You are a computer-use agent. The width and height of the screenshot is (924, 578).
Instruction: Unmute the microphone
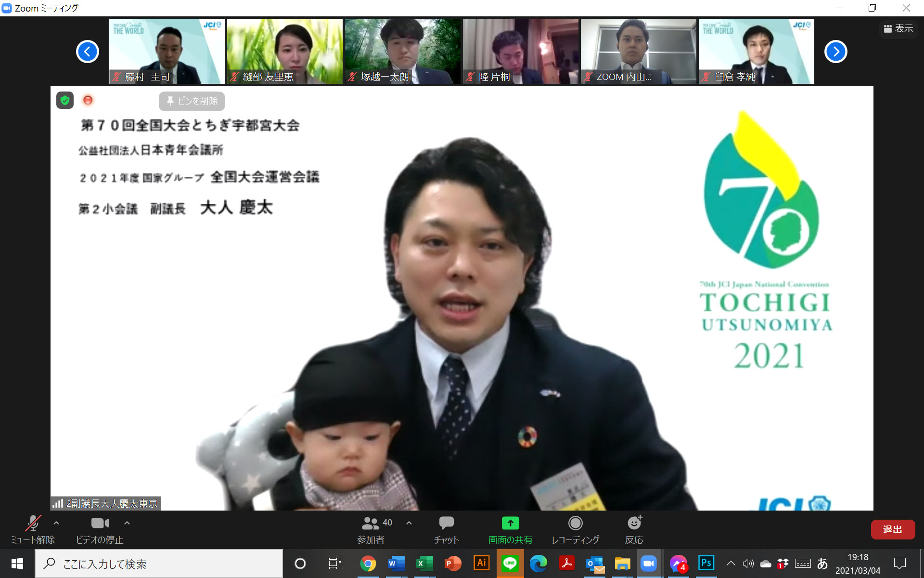point(33,524)
